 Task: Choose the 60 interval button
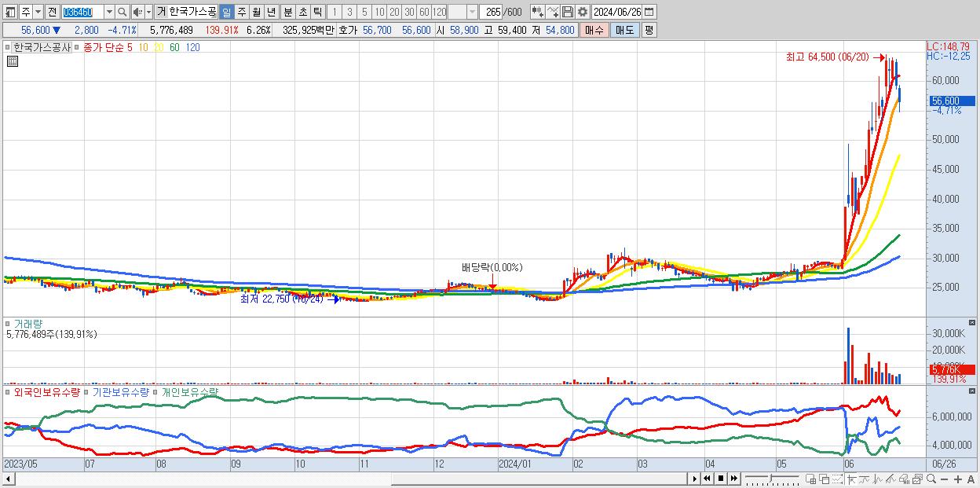(x=424, y=12)
